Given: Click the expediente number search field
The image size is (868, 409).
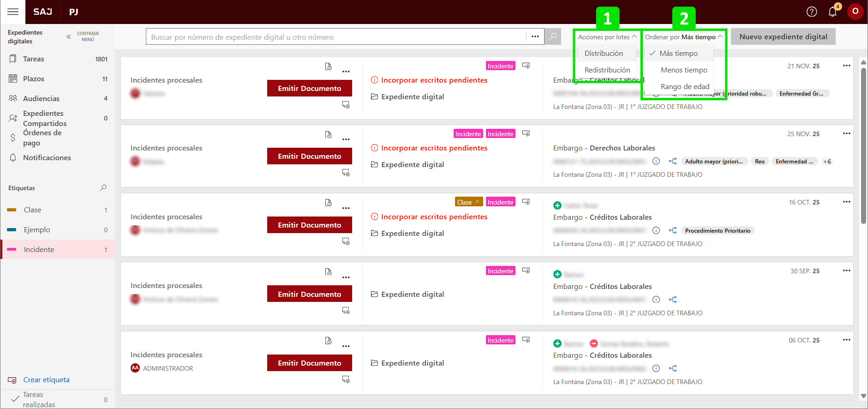Looking at the screenshot, I should pyautogui.click(x=336, y=37).
